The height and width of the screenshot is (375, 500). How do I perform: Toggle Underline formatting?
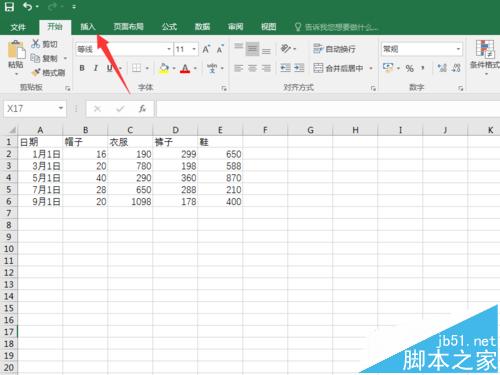[110, 68]
